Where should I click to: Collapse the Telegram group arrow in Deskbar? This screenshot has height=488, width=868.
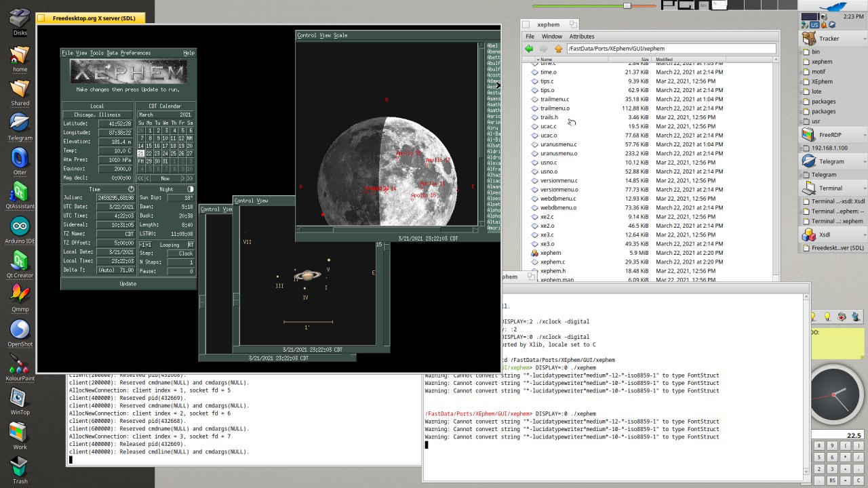863,161
